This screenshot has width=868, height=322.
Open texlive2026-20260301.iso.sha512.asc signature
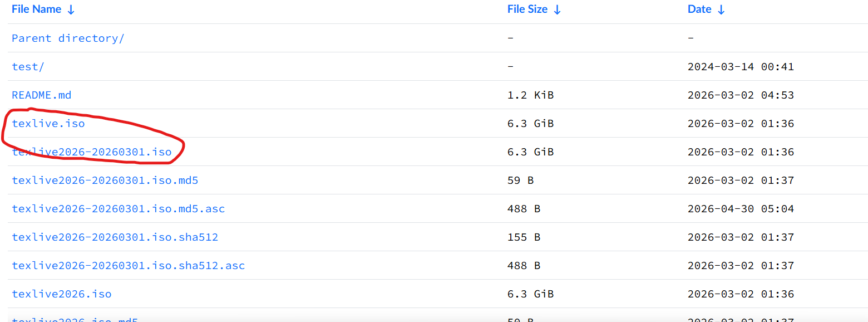pyautogui.click(x=129, y=266)
